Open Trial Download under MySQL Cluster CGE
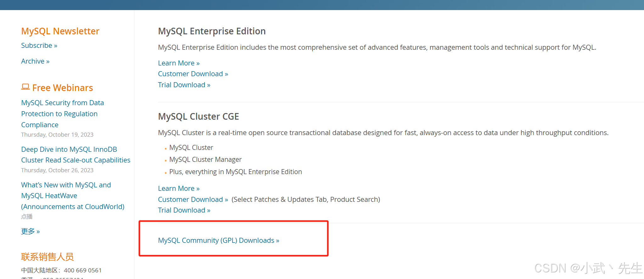Screen dimensions: 644x279 pyautogui.click(x=184, y=210)
